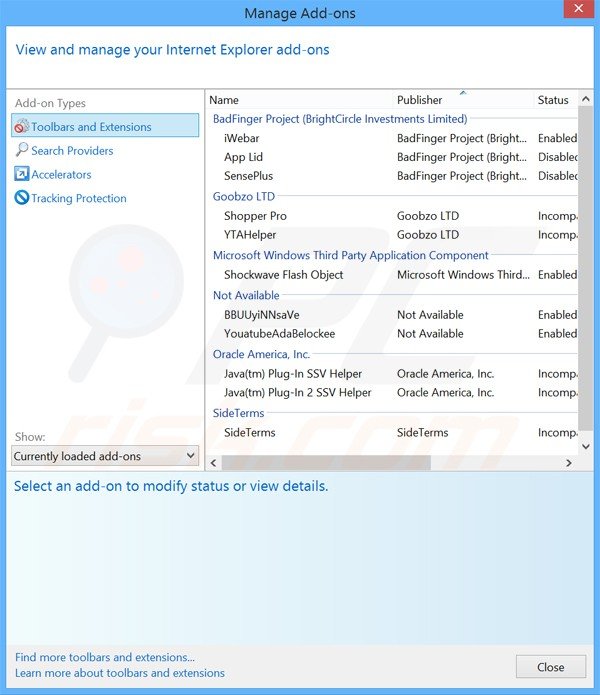Click Enabled status of iWebar
Image resolution: width=600 pixels, height=695 pixels.
(557, 138)
